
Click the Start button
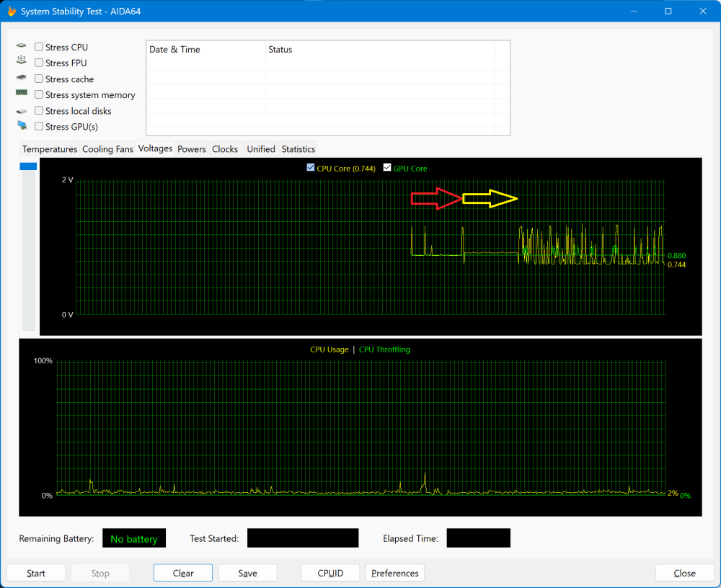coord(36,573)
